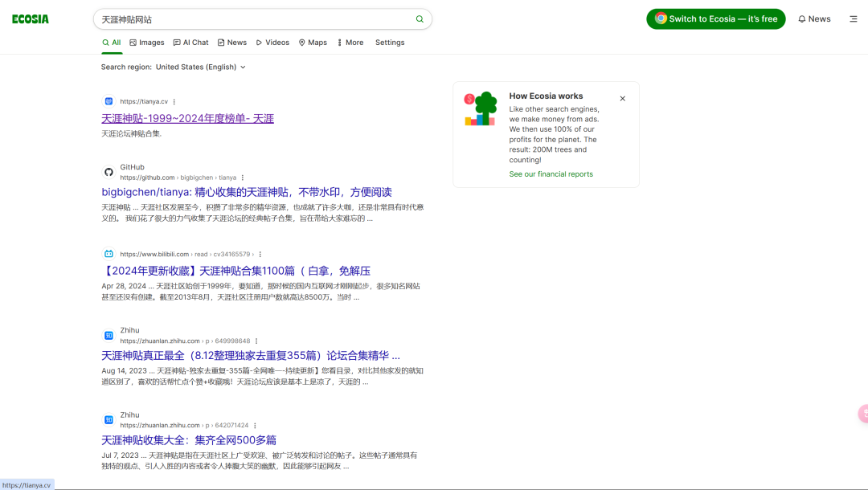Click the How Ecosia works heading
This screenshot has height=490, width=868.
[546, 96]
